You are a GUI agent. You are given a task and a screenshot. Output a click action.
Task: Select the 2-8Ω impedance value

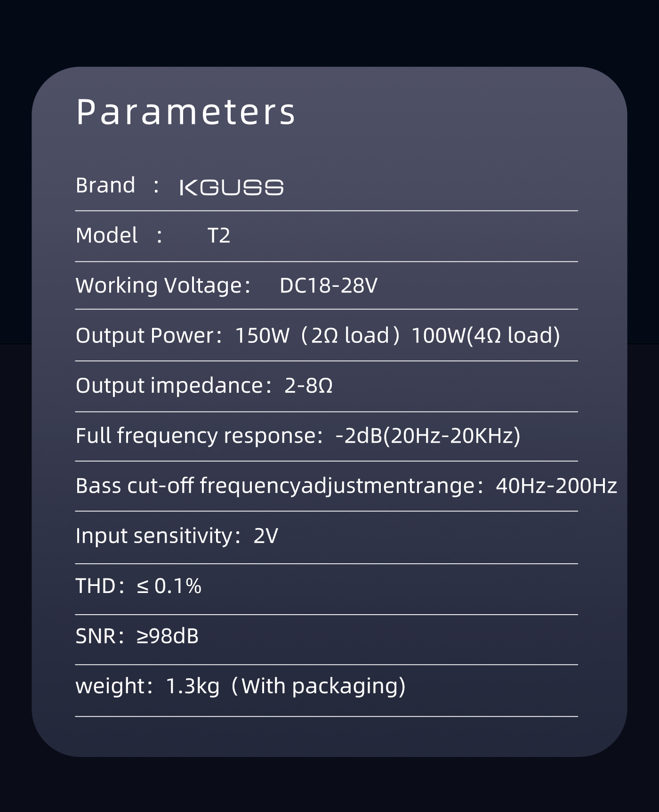point(308,385)
